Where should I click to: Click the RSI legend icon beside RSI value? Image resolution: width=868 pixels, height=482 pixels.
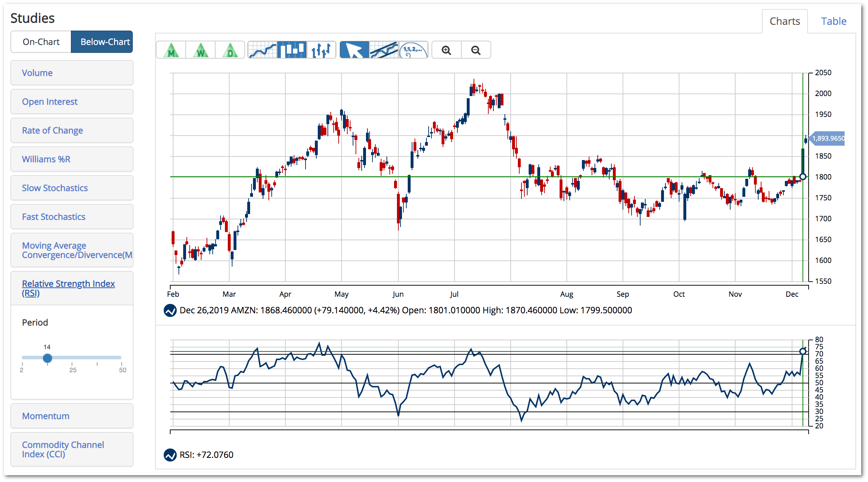(x=170, y=455)
